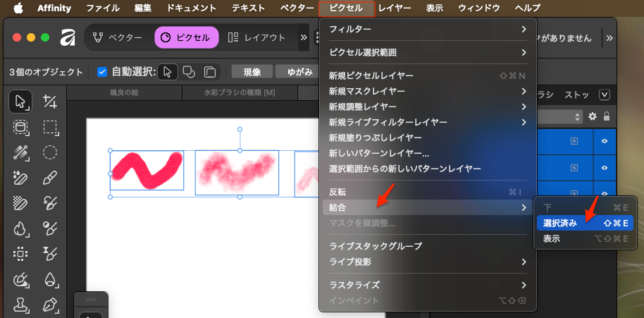Click the 現像 button
Screen dimensions: 644x318
[x=252, y=72]
